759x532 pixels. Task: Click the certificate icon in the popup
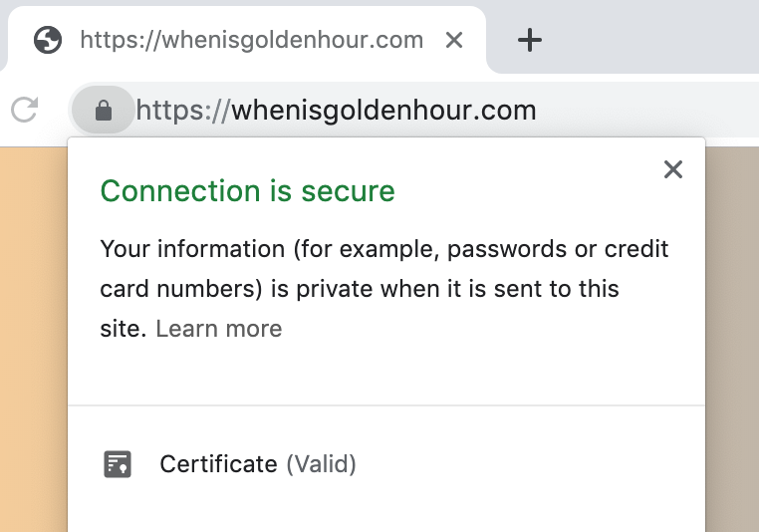click(x=118, y=464)
